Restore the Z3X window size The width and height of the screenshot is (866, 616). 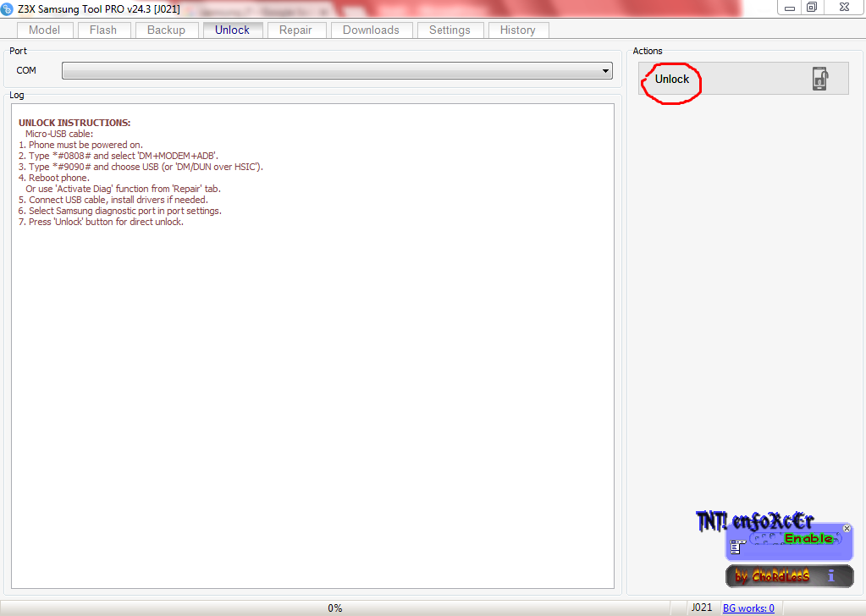pos(812,7)
